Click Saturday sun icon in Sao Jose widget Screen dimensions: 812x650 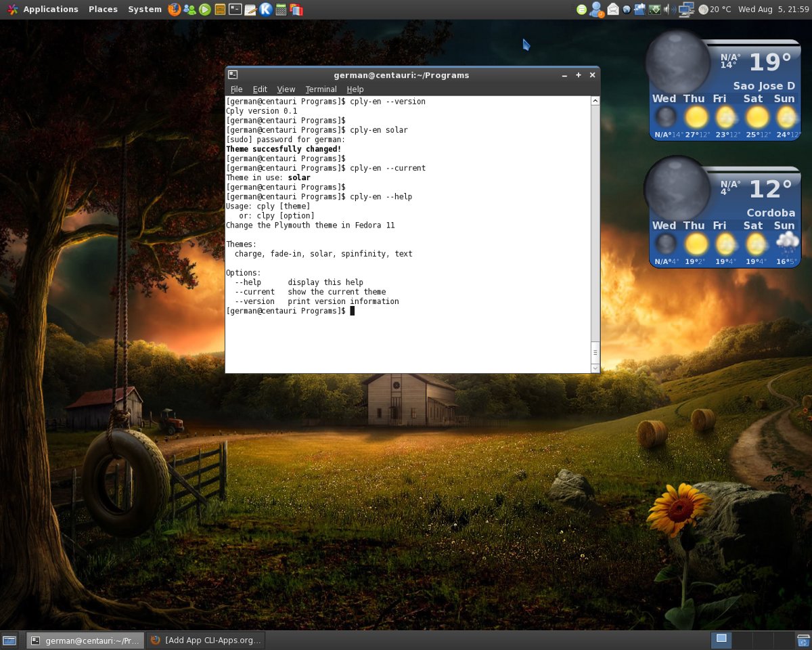coord(757,117)
